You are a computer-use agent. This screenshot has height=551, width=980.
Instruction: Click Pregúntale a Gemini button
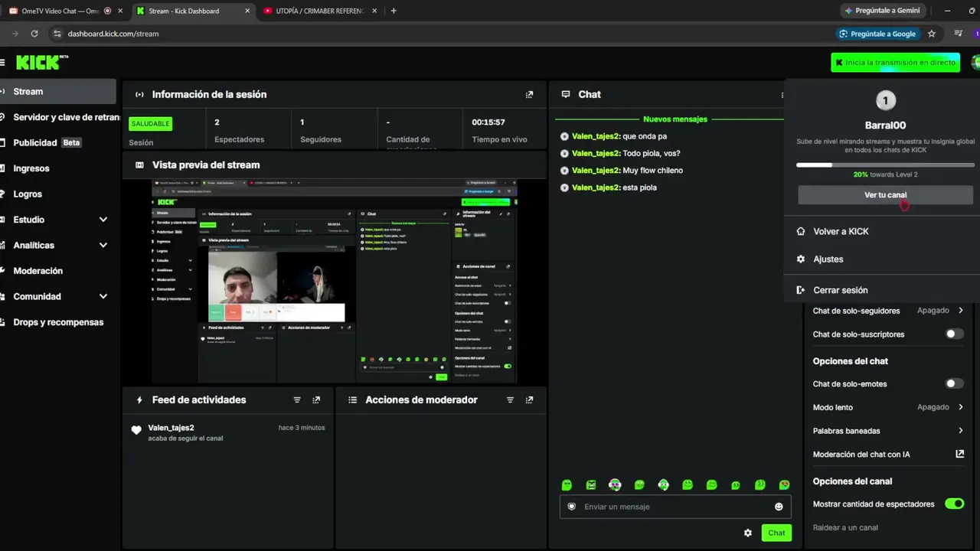pos(881,11)
